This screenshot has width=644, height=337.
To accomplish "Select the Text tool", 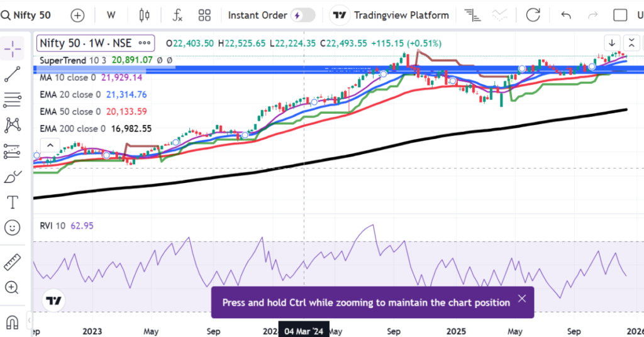I will point(13,202).
